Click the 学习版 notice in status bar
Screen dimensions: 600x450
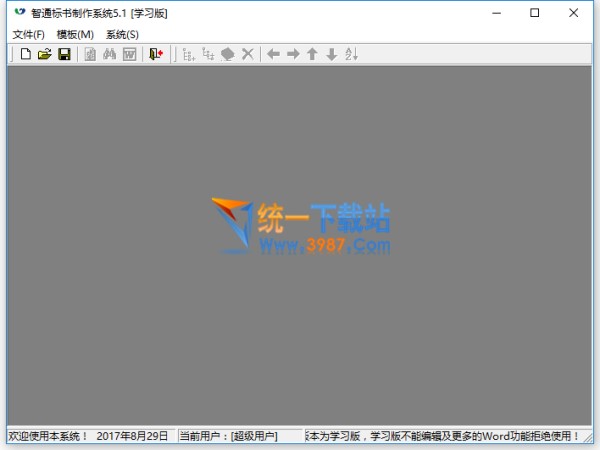click(443, 436)
